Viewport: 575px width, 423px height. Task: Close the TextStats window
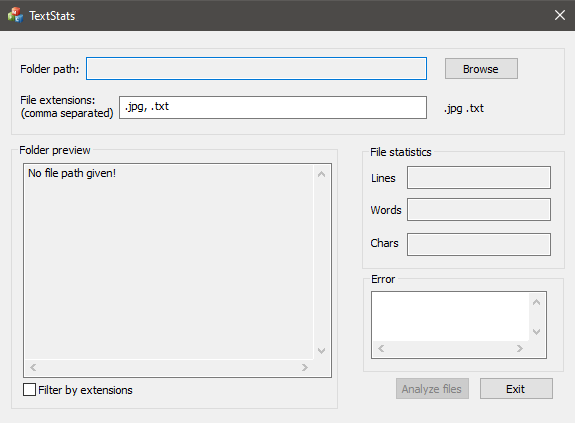click(x=560, y=15)
